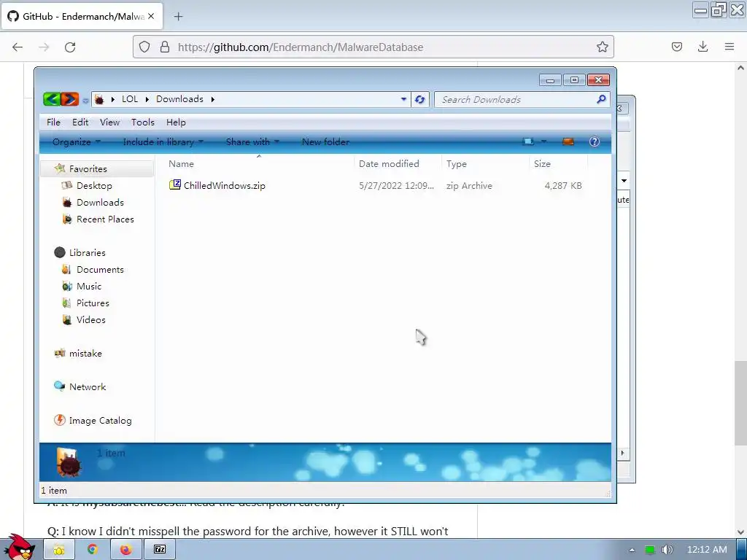Expand the arrow after Downloads in breadcrumb
Image resolution: width=747 pixels, height=560 pixels.
212,99
